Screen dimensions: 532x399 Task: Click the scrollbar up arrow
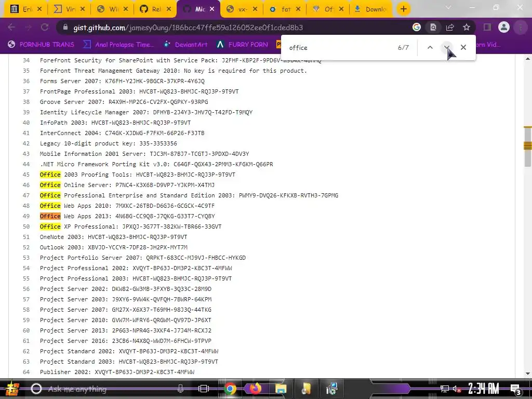[528, 59]
